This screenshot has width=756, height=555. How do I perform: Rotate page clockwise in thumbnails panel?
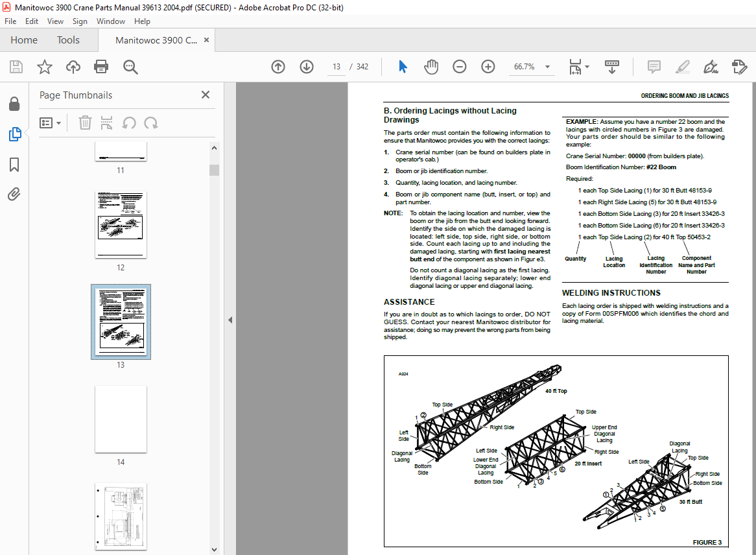[151, 123]
